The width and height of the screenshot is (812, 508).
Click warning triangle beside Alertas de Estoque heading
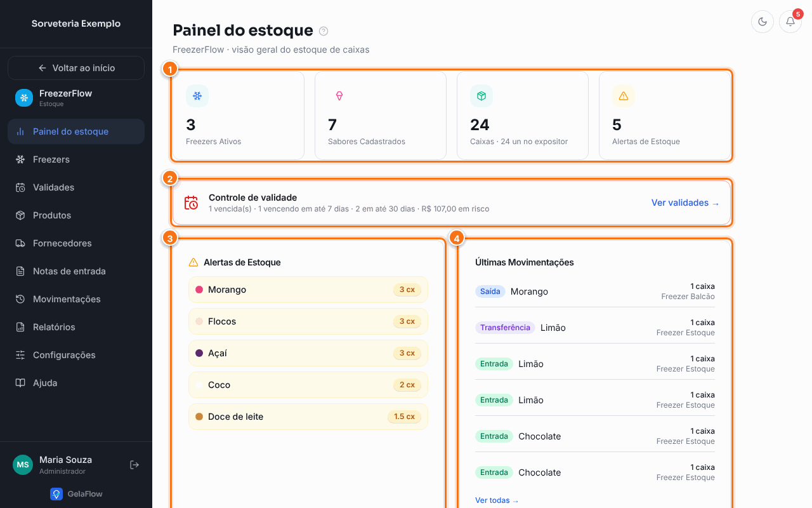pos(193,262)
